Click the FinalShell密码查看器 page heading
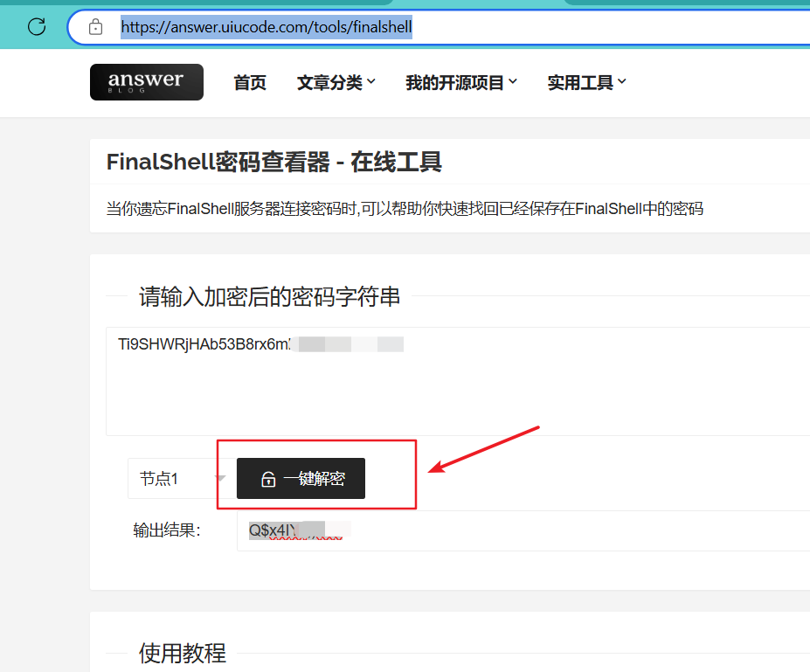Image resolution: width=810 pixels, height=672 pixels. (273, 162)
